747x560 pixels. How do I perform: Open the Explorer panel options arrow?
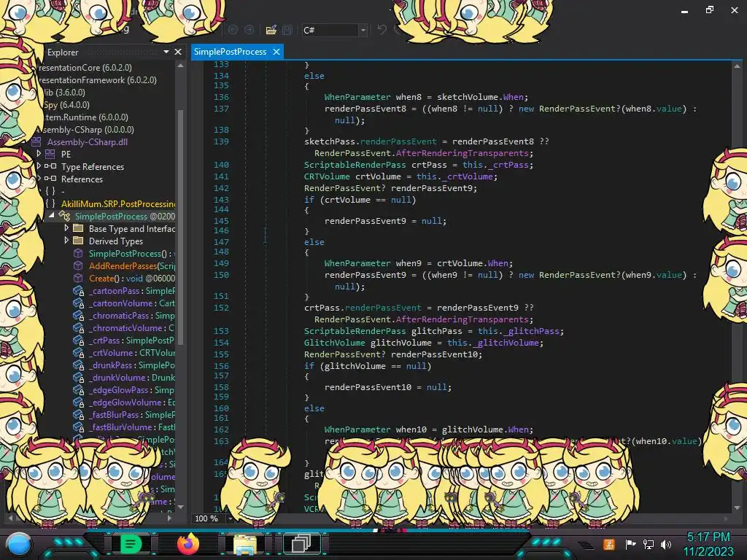166,52
